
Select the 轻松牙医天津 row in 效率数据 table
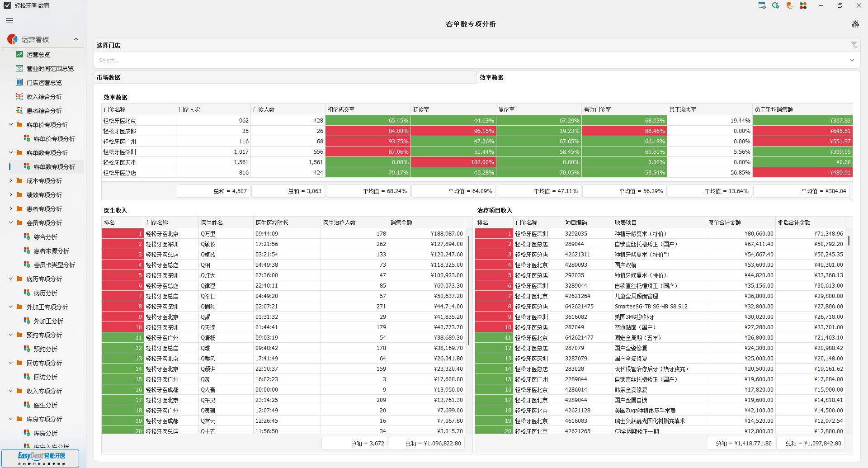point(477,162)
